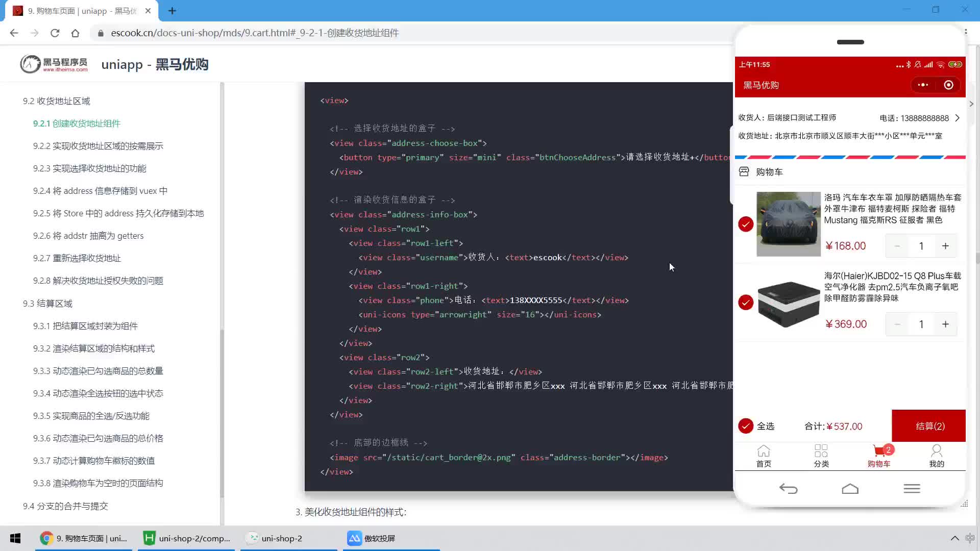Open 9.3.5 实现商品的全选/反选功能
This screenshot has width=980, height=551.
91,416
